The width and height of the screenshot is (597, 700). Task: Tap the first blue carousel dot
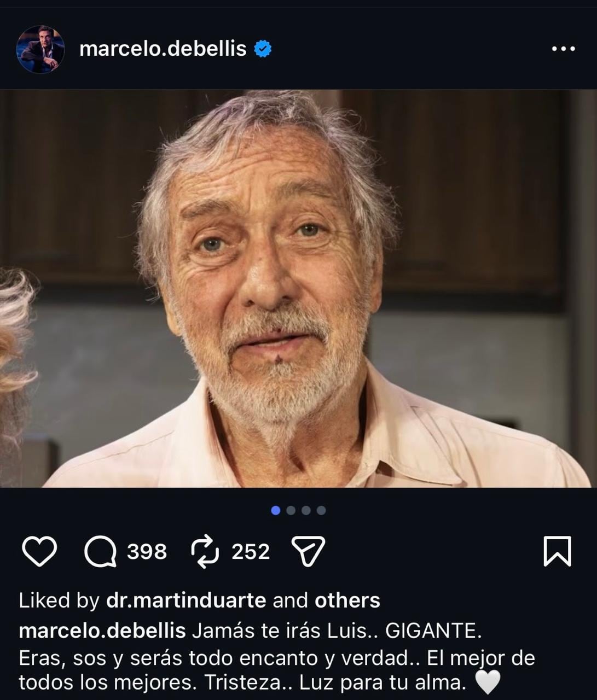(274, 510)
